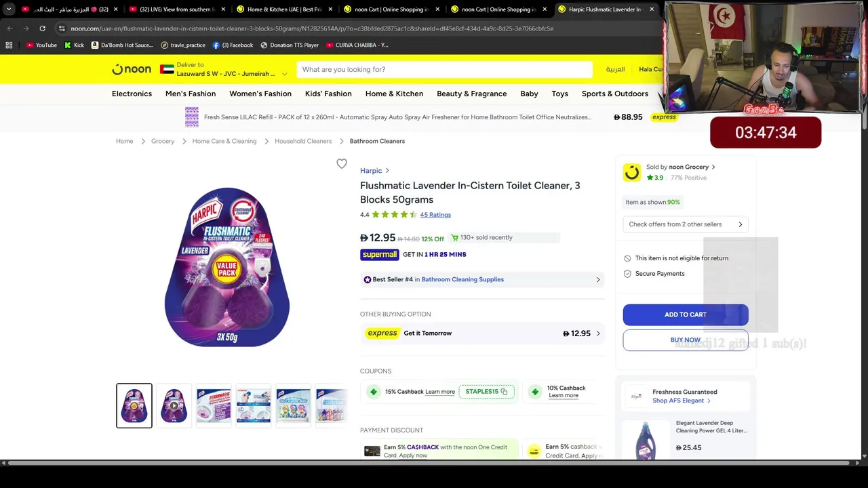Open YouTube bookmark
Image resolution: width=868 pixels, height=488 pixels.
[x=41, y=45]
